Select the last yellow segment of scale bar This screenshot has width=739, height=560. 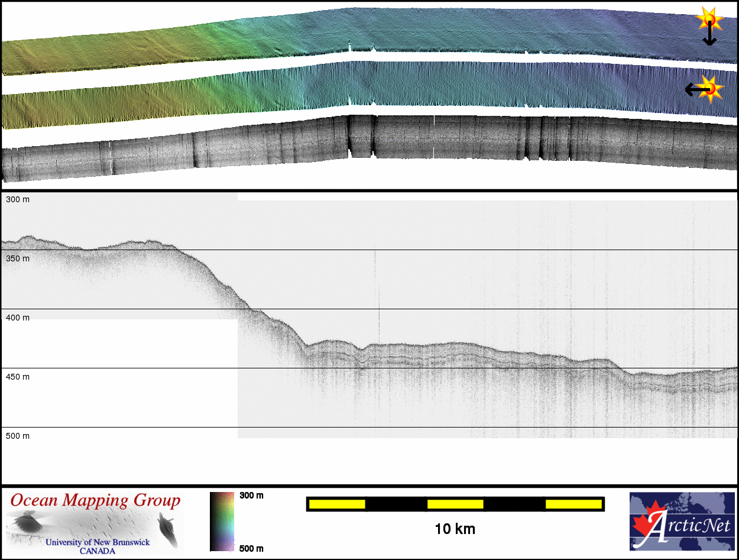pyautogui.click(x=573, y=504)
